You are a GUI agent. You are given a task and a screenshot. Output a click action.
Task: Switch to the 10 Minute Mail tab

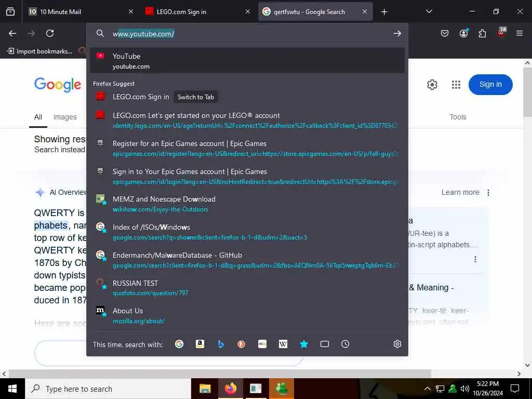pyautogui.click(x=81, y=11)
